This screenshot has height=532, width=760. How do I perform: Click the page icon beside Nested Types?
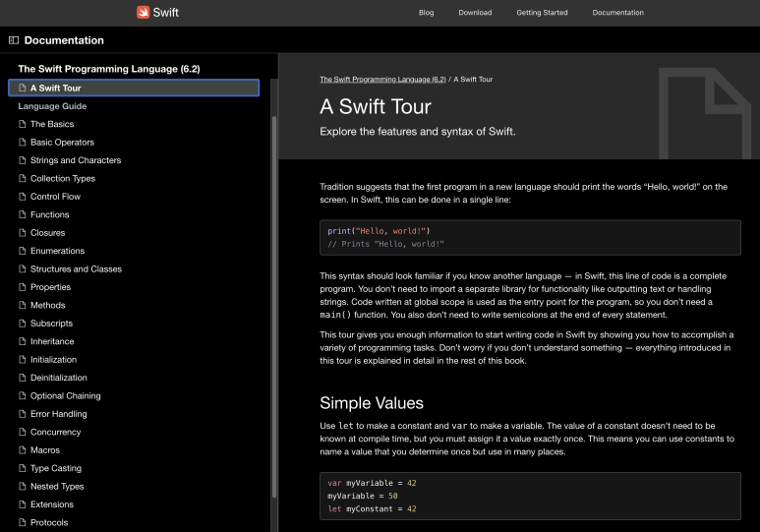tap(22, 486)
